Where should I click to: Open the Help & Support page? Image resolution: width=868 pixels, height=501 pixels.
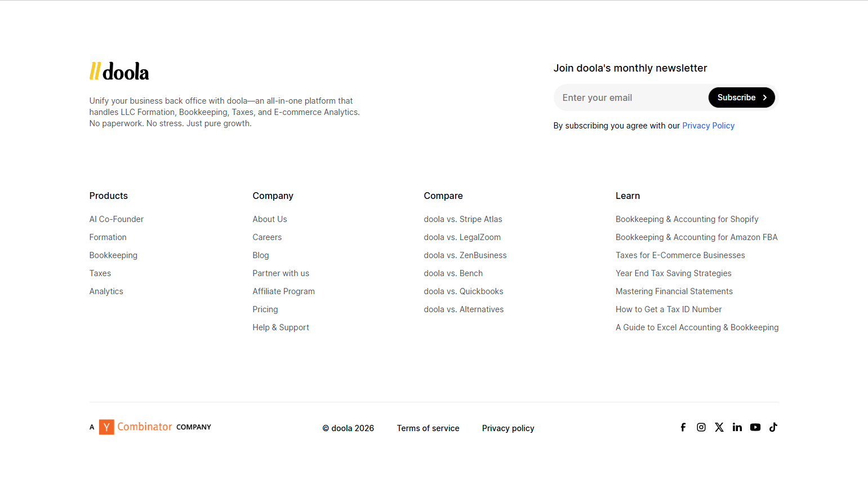(x=281, y=327)
